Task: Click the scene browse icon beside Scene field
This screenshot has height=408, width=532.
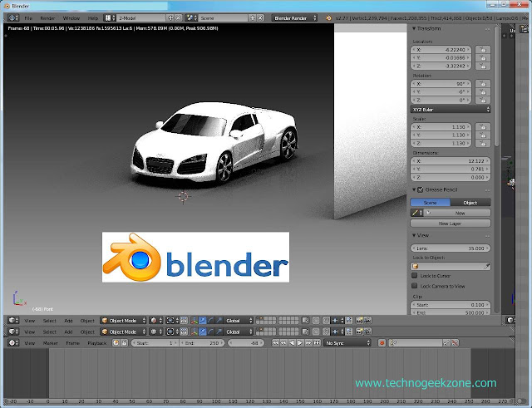Action: point(192,17)
